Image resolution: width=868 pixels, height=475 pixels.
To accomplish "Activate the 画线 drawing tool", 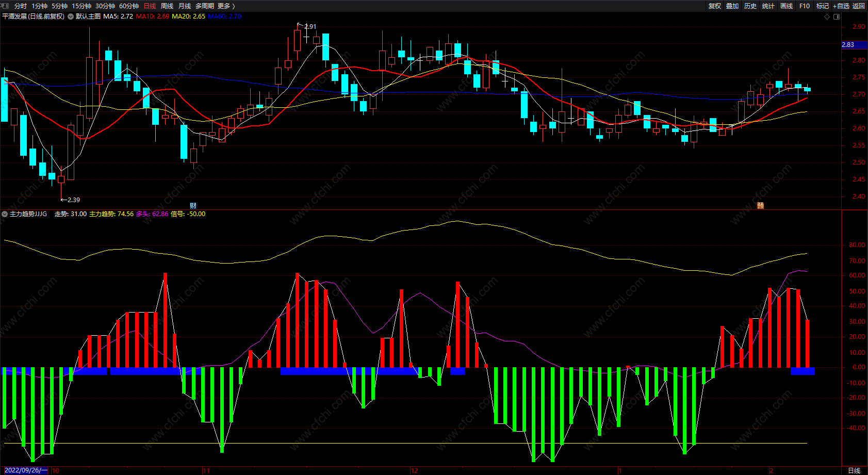I will pos(787,6).
